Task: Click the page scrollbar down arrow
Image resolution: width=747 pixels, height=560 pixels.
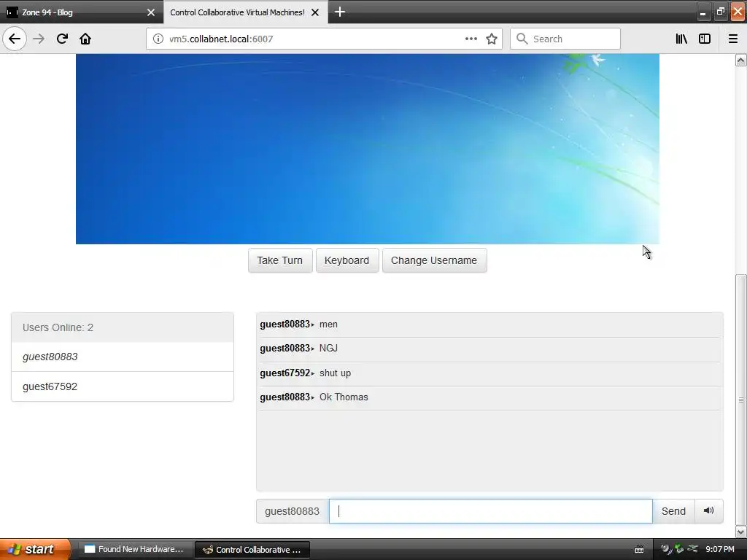Action: [740, 532]
